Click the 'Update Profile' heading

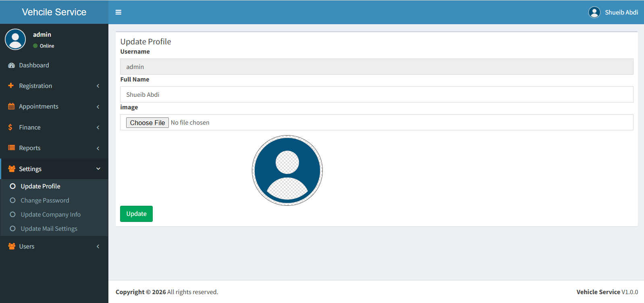(145, 42)
